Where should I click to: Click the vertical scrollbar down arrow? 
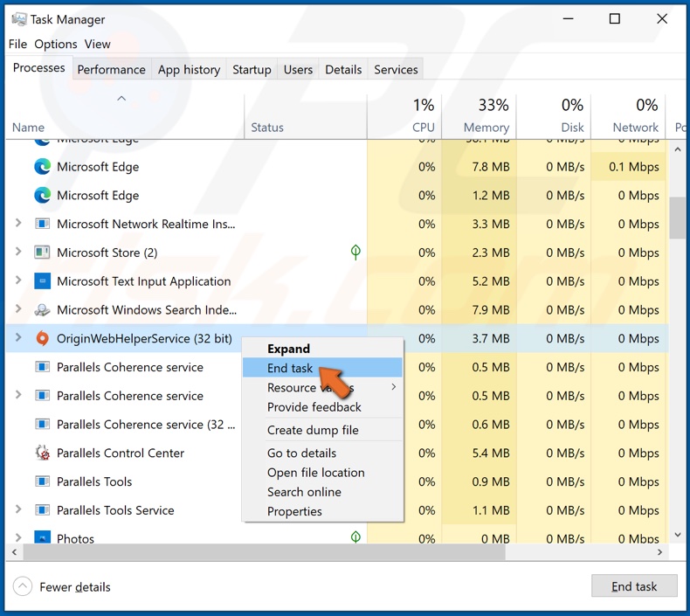(678, 535)
